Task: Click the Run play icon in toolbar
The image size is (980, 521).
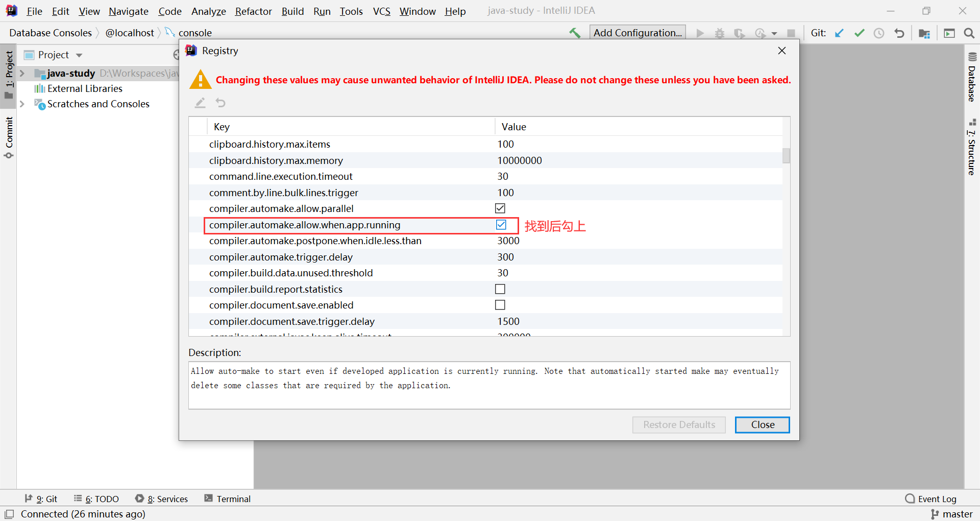Action: [x=700, y=33]
